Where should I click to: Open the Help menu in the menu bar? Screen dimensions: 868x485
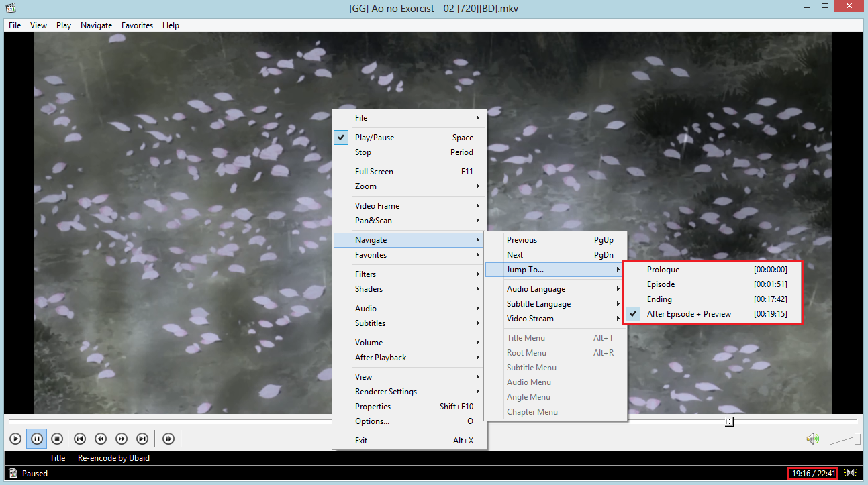point(171,25)
